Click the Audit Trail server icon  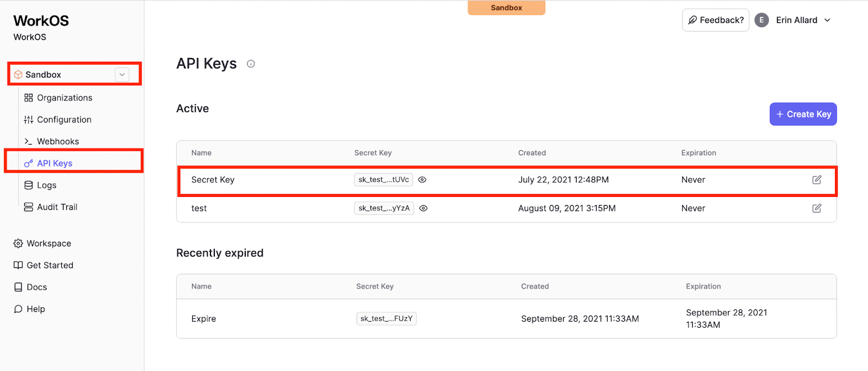pos(29,207)
